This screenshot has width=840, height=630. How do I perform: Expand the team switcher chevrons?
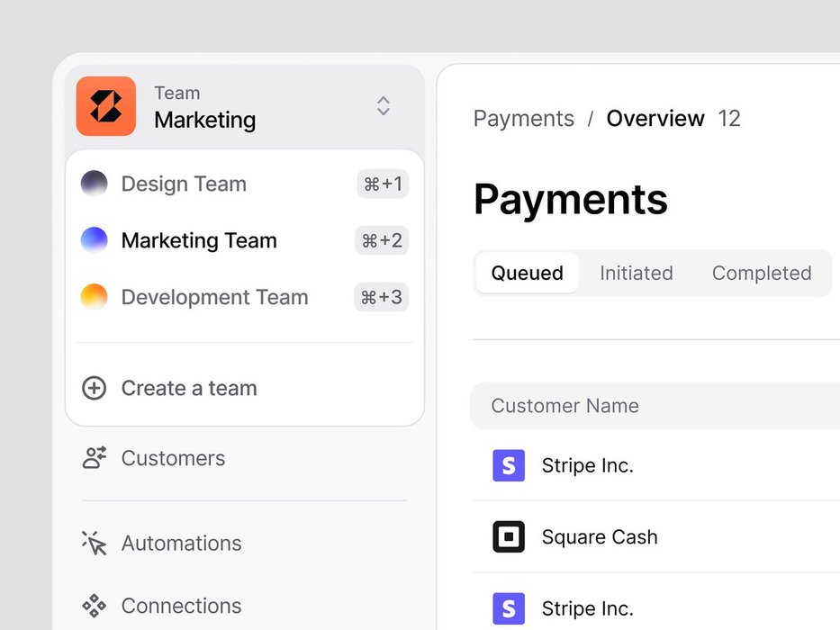[x=383, y=106]
